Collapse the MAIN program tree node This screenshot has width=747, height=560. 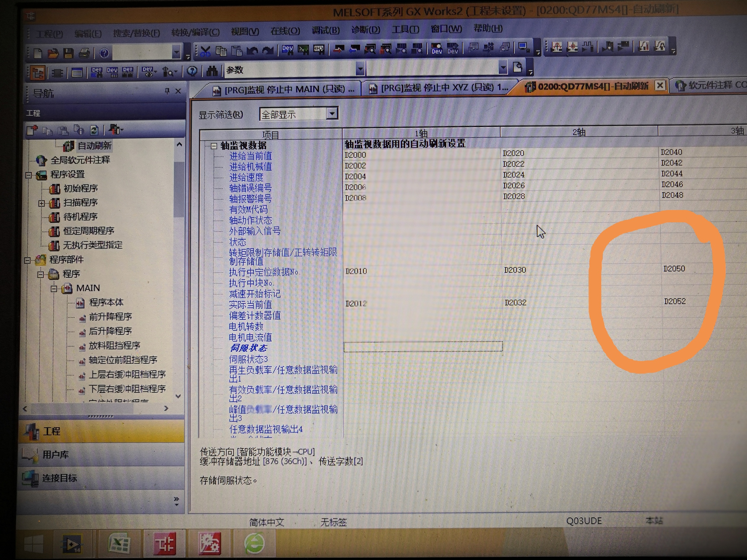coord(54,289)
